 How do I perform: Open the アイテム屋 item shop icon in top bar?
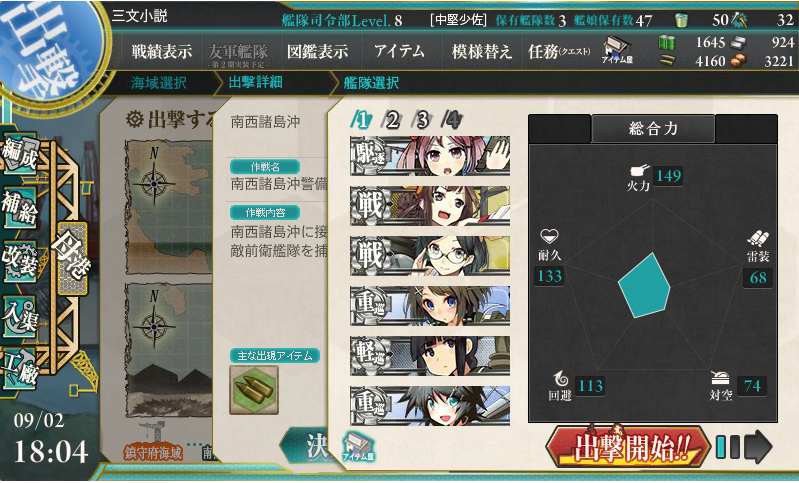pos(617,50)
